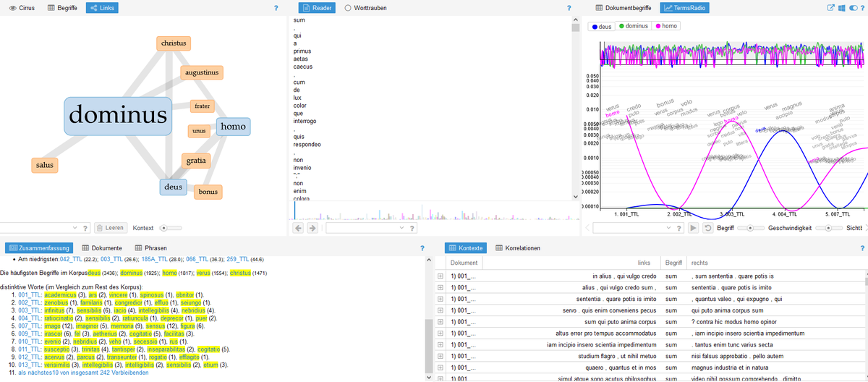Show next 10 of 242 remaining documents
The image size is (868, 382).
coord(84,372)
